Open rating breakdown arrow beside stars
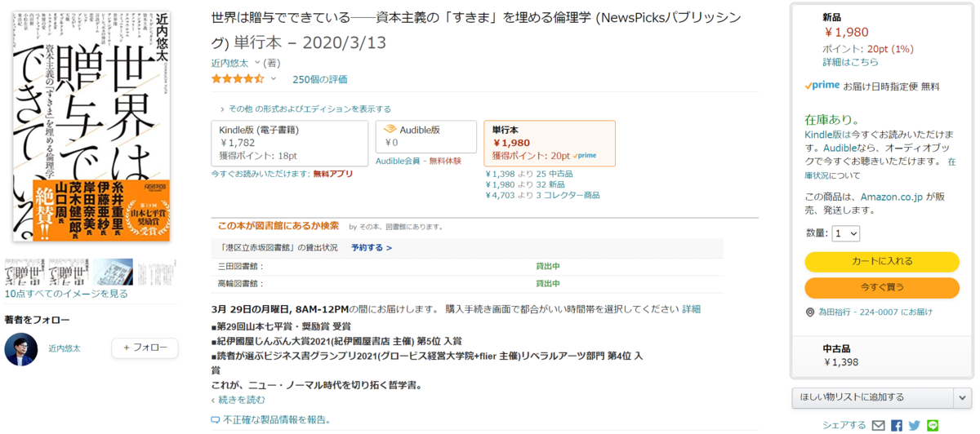The image size is (980, 434). (x=274, y=79)
